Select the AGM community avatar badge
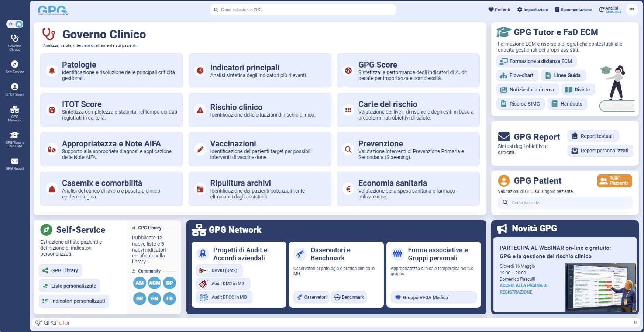644x332 pixels. pos(155,283)
